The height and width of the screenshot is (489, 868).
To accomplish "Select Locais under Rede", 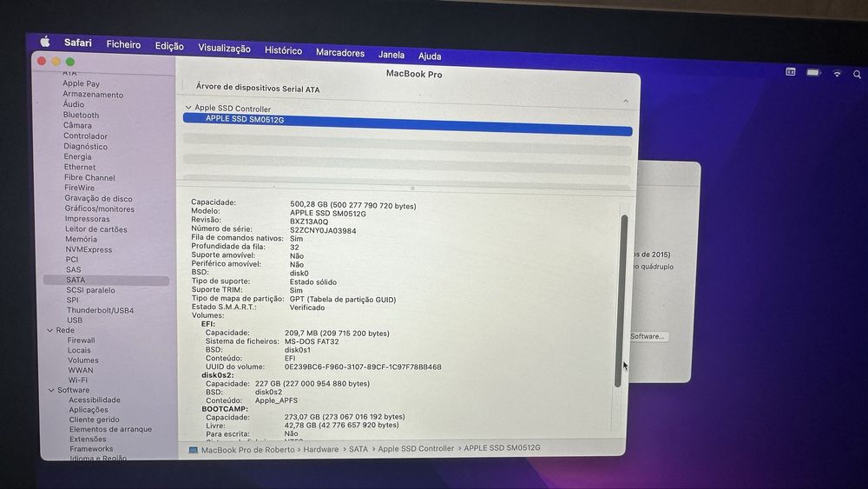I will tap(79, 350).
